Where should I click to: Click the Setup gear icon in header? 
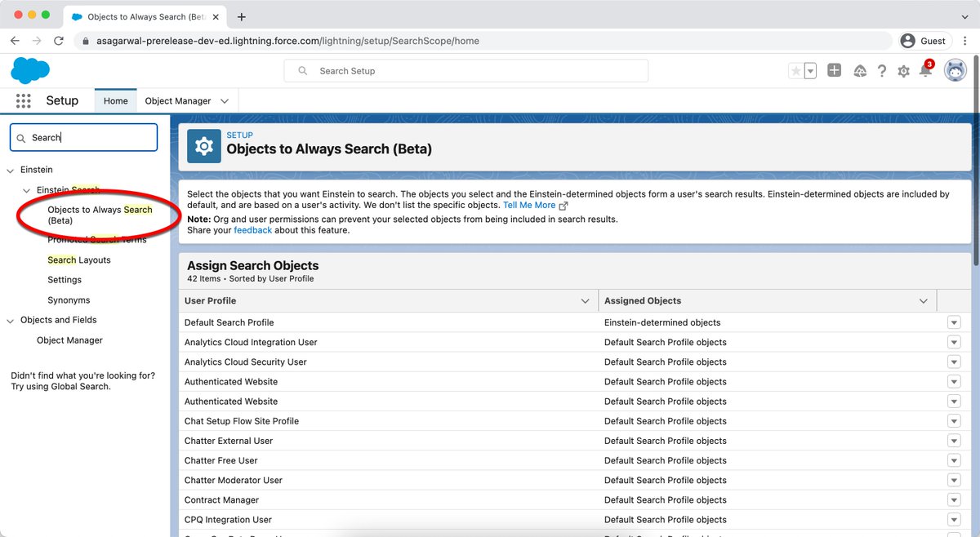click(x=903, y=71)
